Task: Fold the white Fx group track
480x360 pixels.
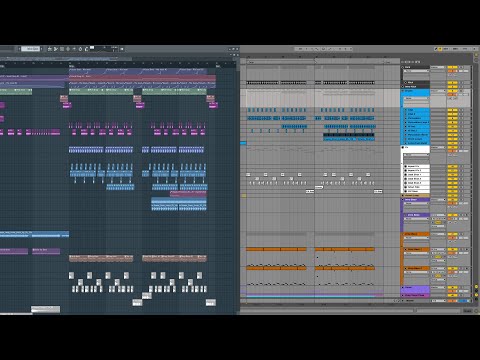Action: (x=402, y=147)
